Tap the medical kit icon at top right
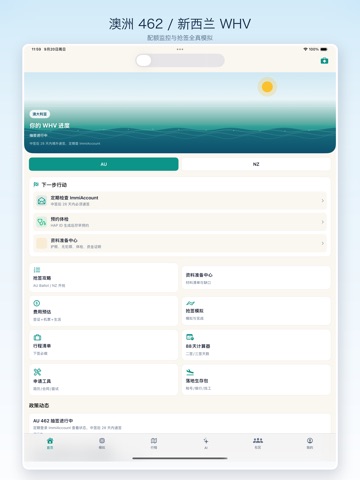The image size is (360, 480). [324, 61]
